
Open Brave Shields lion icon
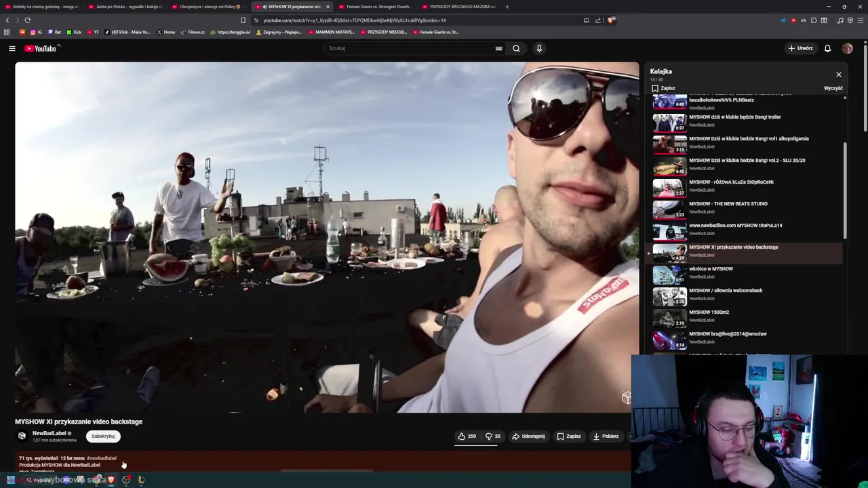(611, 20)
